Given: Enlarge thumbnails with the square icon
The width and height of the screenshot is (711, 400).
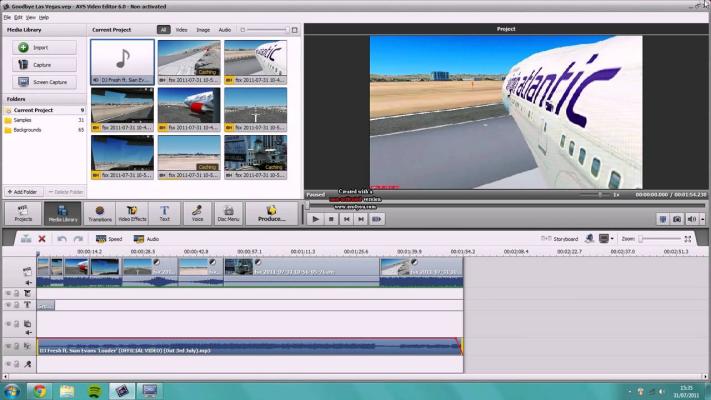Looking at the screenshot, I should (295, 30).
